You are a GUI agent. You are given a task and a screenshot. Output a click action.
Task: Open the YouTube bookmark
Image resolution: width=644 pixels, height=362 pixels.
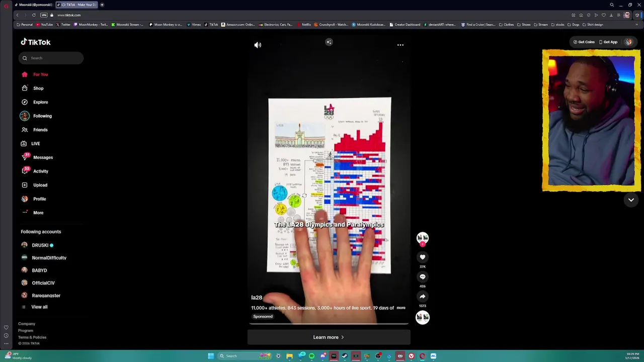click(x=44, y=25)
